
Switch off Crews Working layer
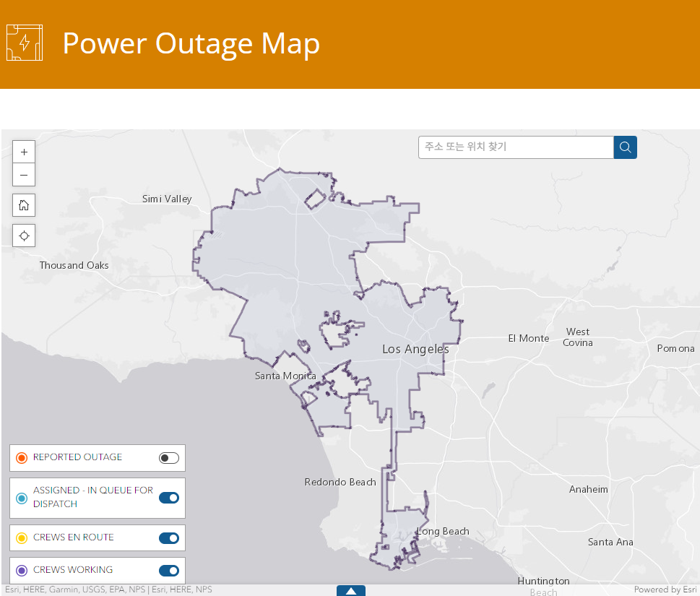tap(169, 571)
